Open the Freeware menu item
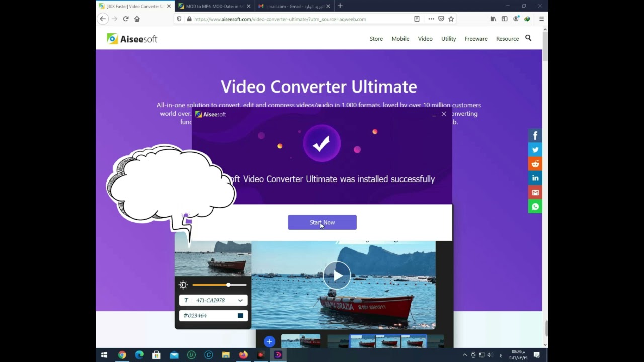644x362 pixels. pyautogui.click(x=476, y=39)
